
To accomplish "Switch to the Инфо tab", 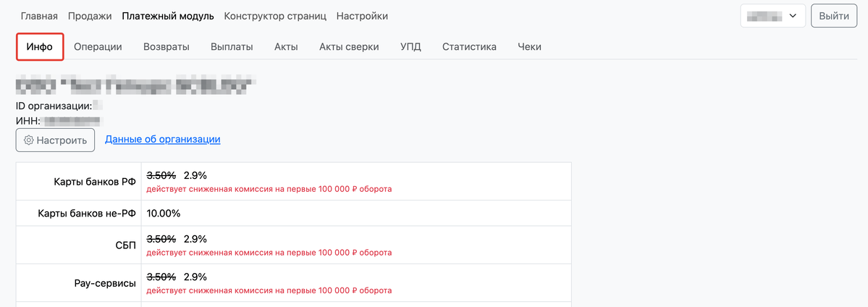I will point(40,47).
